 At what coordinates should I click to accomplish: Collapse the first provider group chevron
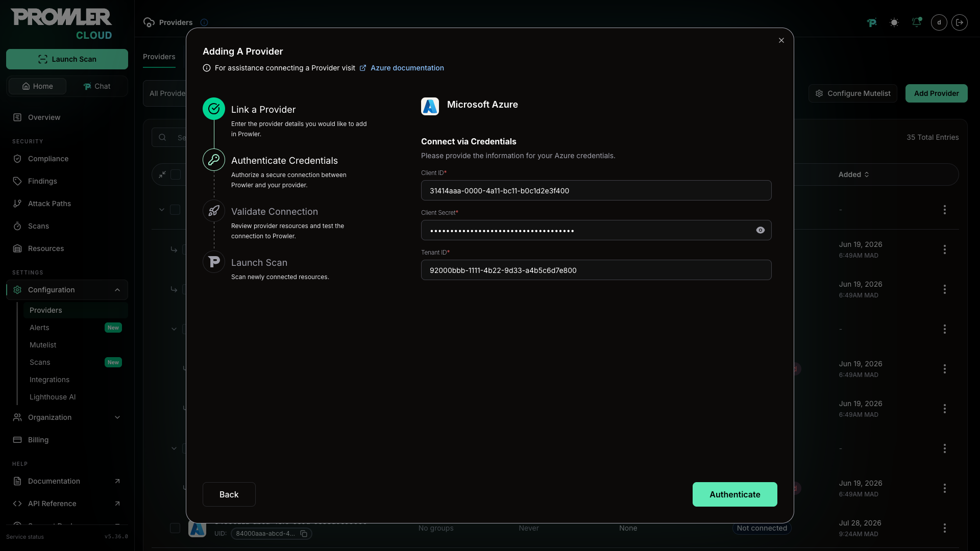pos(162,210)
